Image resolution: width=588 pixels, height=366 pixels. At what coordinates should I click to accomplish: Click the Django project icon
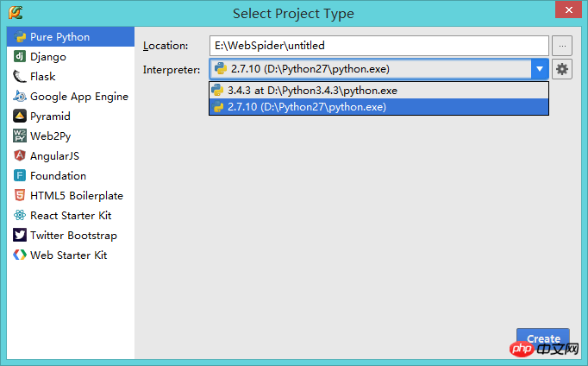coord(20,56)
